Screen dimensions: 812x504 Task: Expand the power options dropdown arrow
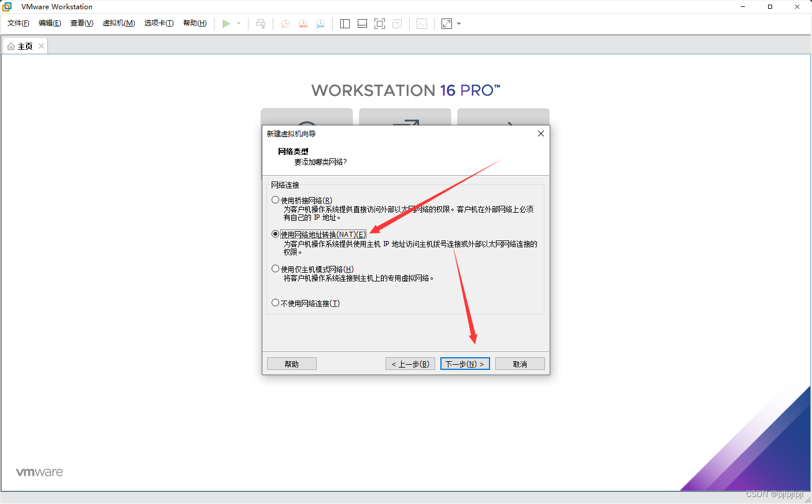239,24
